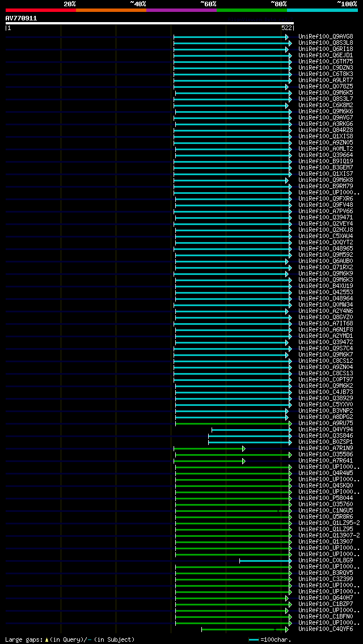Select the UniRef100_Q84RZ8 label
This screenshot has height=644, width=363.
326,130
